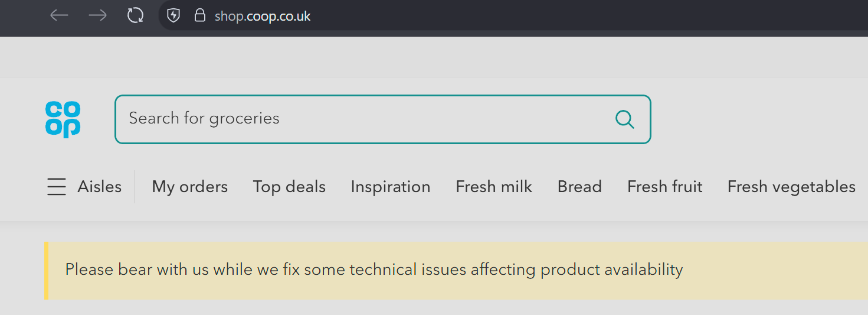Image resolution: width=868 pixels, height=315 pixels.
Task: Click the browser forward arrow
Action: coord(97,15)
